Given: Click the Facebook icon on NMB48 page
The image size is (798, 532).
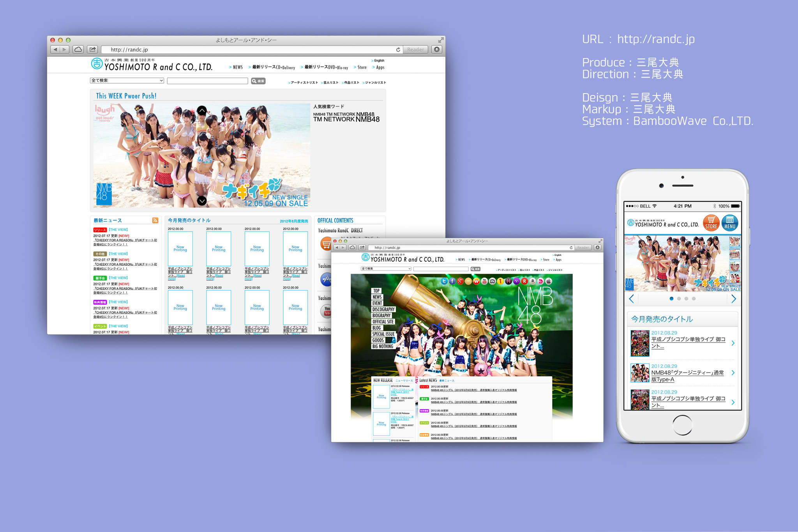Looking at the screenshot, I should (452, 281).
